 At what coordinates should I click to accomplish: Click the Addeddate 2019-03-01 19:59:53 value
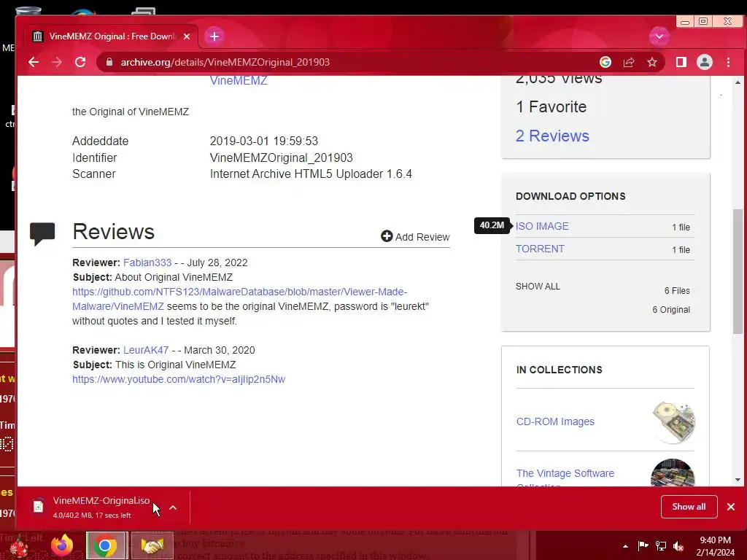click(x=264, y=141)
